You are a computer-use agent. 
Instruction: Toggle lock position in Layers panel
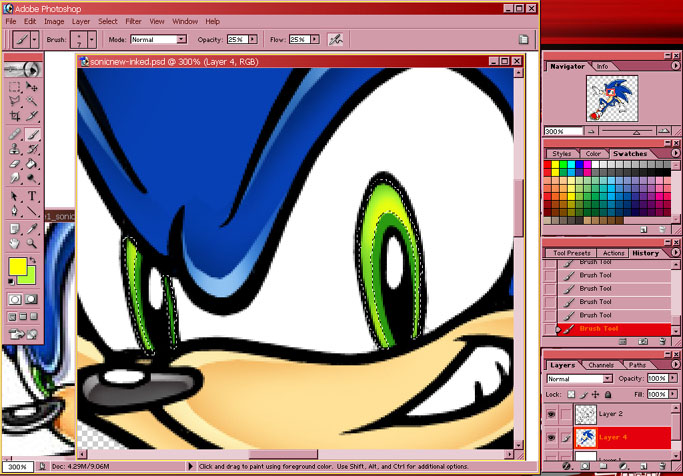[x=595, y=395]
